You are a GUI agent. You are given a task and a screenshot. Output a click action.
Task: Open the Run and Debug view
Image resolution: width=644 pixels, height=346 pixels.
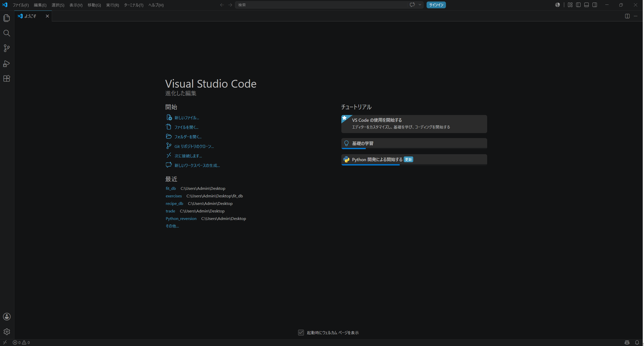[7, 64]
